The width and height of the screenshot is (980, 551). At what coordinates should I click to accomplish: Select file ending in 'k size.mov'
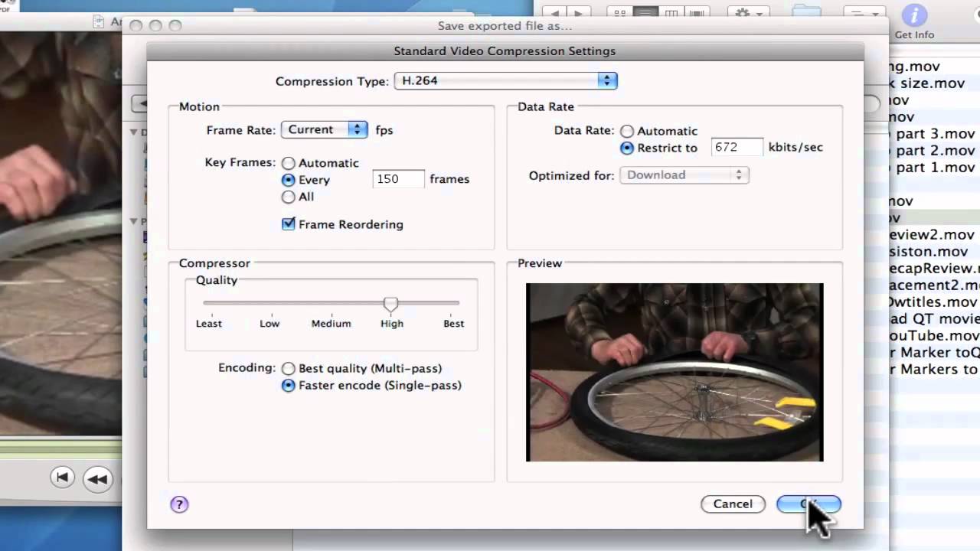pyautogui.click(x=926, y=83)
